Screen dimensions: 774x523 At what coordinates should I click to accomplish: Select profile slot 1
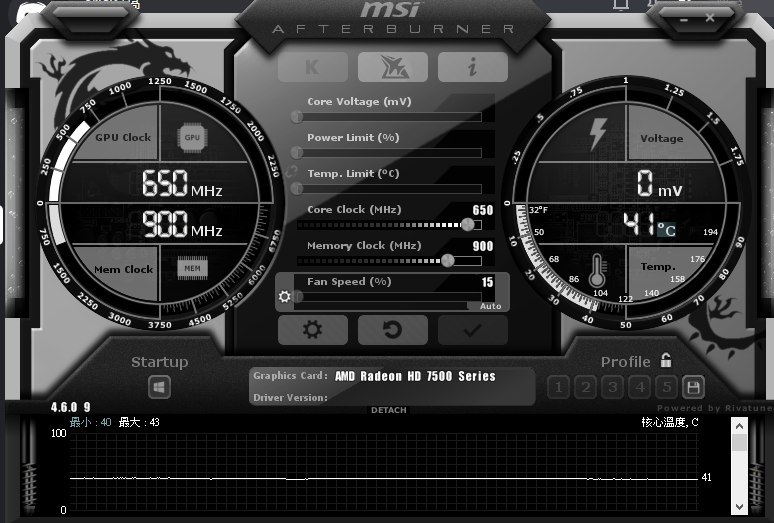pos(558,387)
